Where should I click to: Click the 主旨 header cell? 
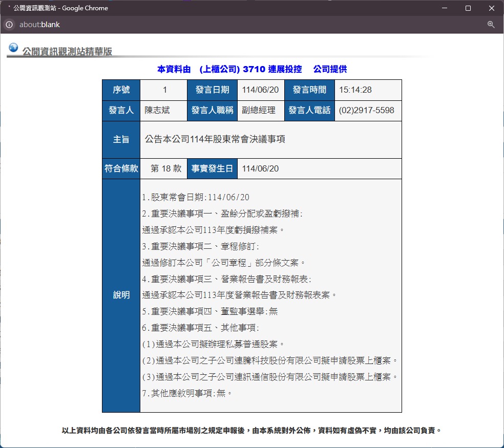pos(121,140)
